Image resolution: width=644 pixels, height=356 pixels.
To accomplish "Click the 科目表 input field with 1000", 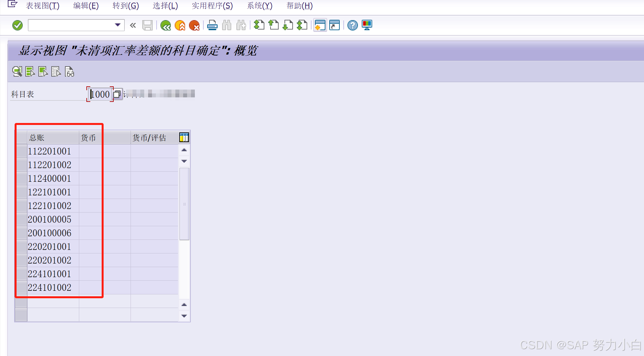I will click(x=100, y=94).
